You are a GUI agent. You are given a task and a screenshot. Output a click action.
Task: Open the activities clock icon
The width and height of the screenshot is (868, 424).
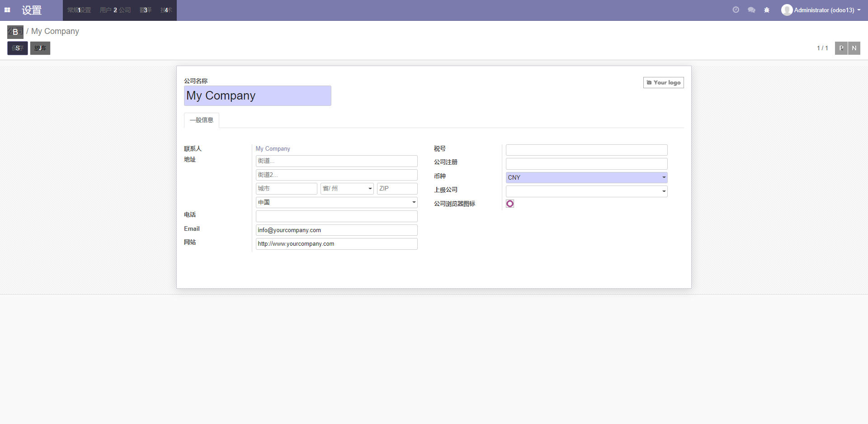pos(736,10)
